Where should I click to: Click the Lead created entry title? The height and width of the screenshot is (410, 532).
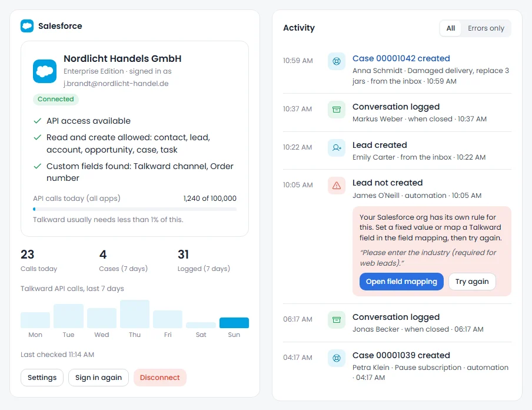pyautogui.click(x=380, y=145)
